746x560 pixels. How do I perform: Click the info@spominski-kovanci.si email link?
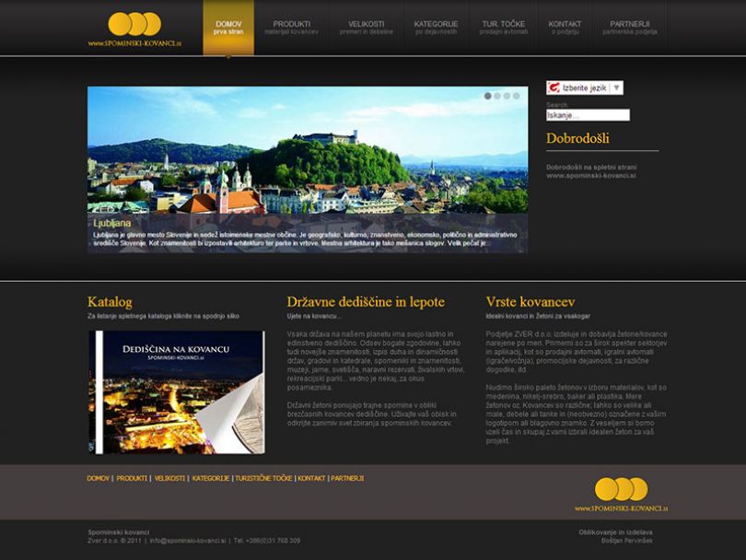pos(188,541)
